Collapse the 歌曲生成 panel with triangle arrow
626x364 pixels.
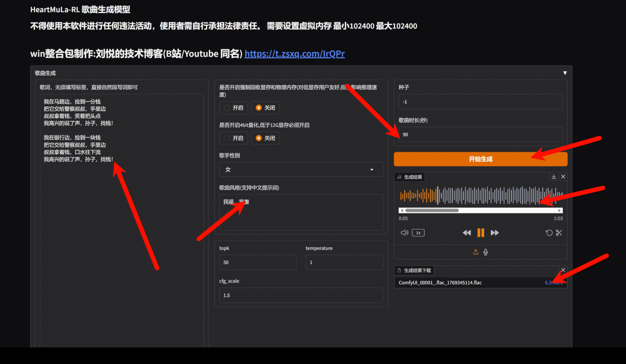click(565, 73)
